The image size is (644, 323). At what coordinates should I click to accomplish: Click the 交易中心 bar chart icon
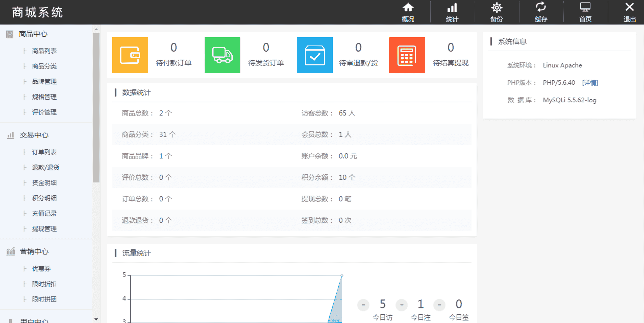[x=10, y=135]
